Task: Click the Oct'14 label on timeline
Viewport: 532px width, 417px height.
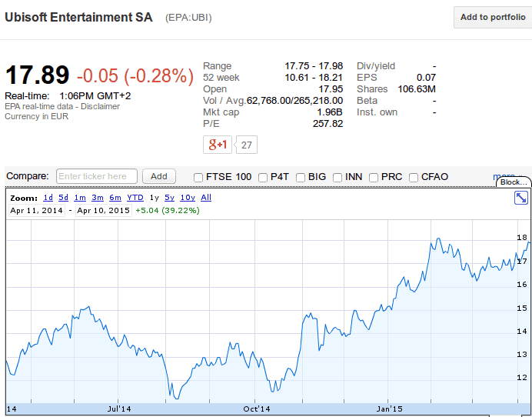Action: (257, 409)
